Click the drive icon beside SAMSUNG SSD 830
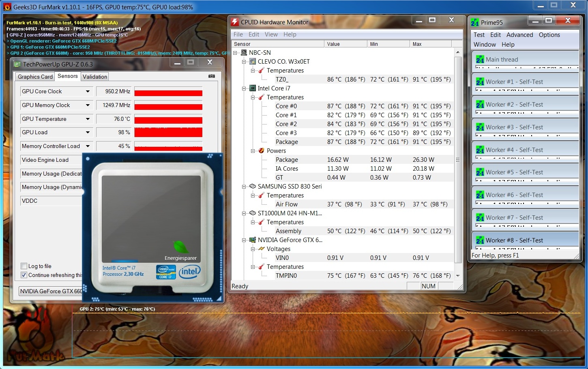 point(253,186)
